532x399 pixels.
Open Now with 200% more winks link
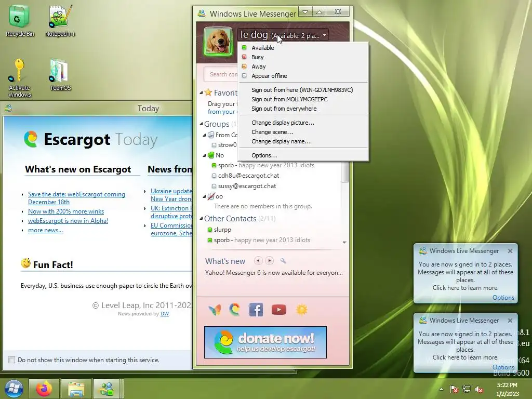point(66,211)
